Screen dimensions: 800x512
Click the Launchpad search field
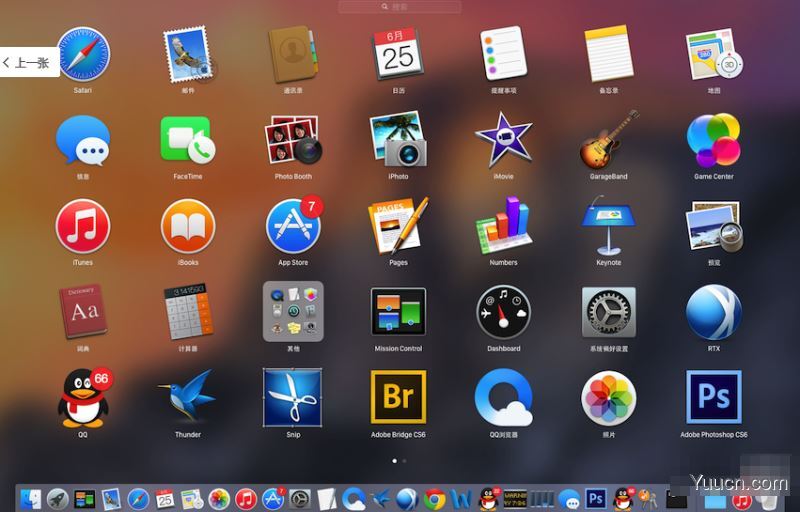(400, 7)
